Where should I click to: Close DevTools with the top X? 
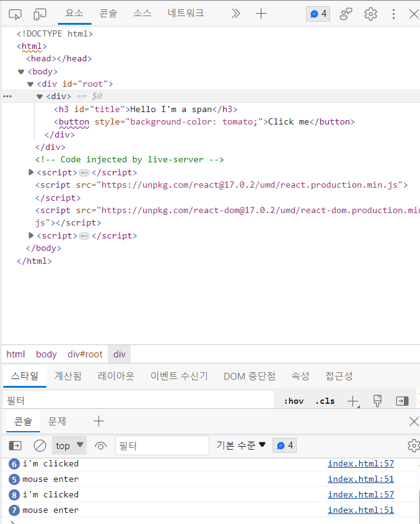click(414, 14)
